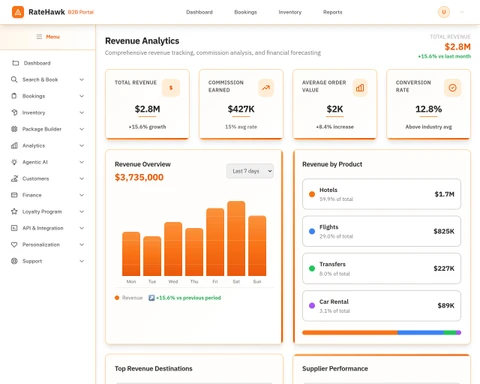Viewport: 480px width, 384px height.
Task: Click the RateHawk orange logo icon
Action: pyautogui.click(x=18, y=12)
